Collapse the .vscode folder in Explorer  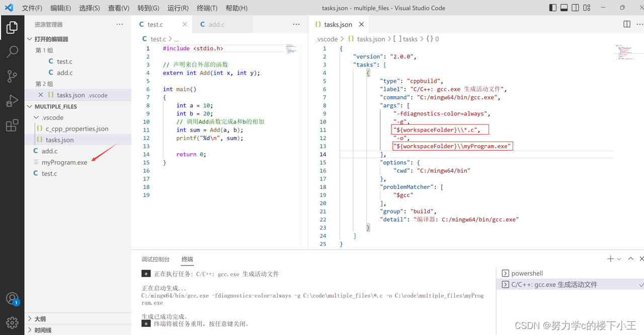click(36, 117)
